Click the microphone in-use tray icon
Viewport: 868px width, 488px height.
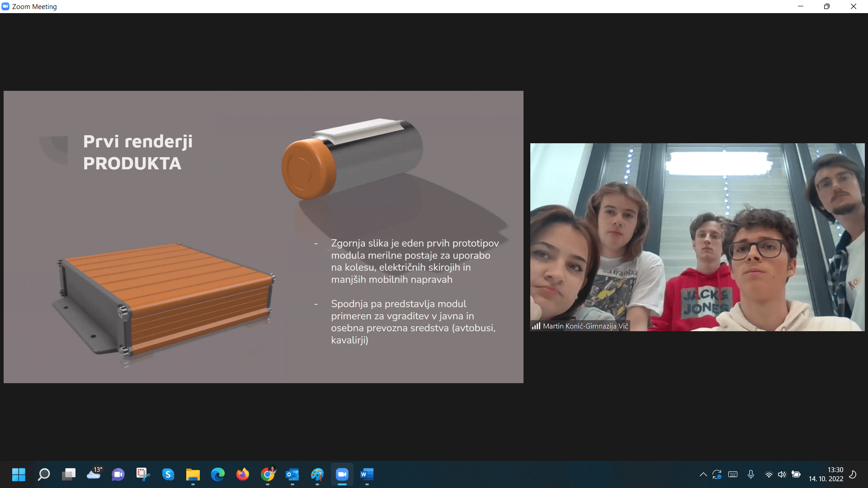pos(751,474)
